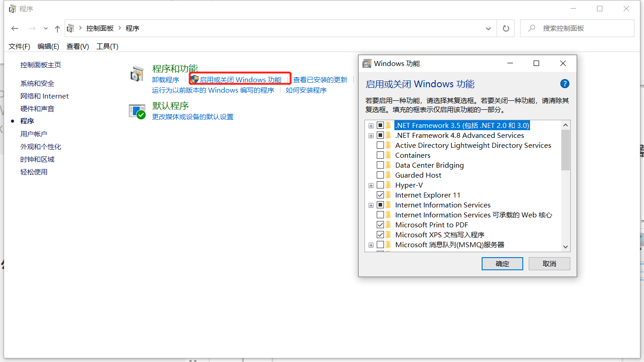Expand the Hyper-V tree node
The height and width of the screenshot is (362, 644).
(x=371, y=185)
